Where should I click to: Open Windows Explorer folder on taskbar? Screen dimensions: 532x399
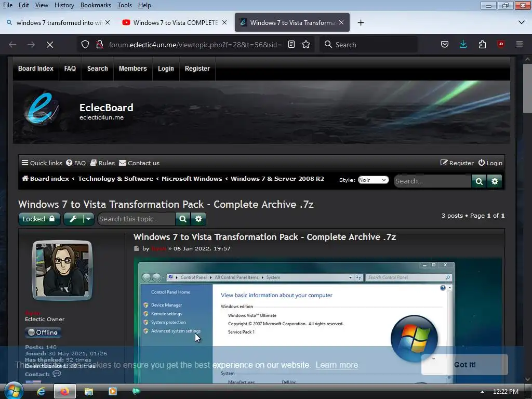[88, 392]
